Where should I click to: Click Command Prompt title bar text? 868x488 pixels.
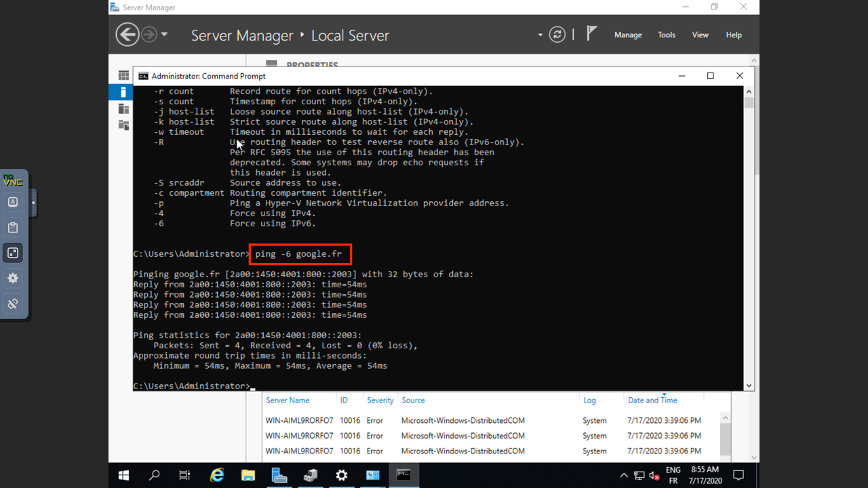click(x=209, y=76)
